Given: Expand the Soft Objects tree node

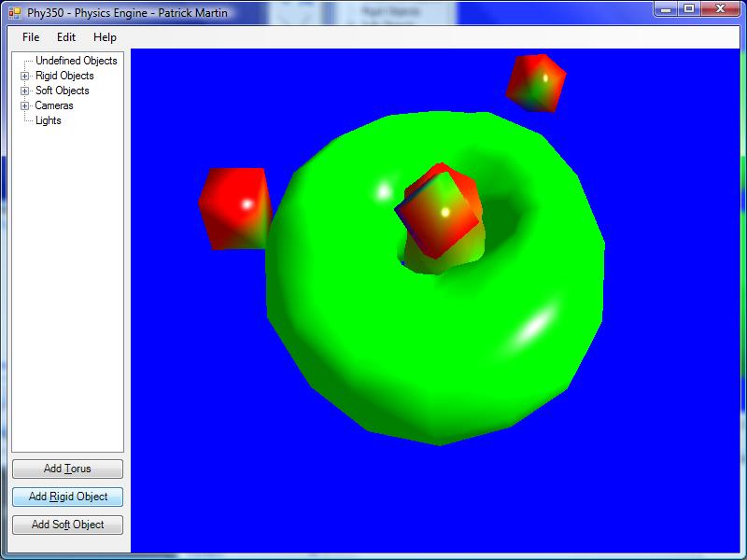Looking at the screenshot, I should 25,91.
